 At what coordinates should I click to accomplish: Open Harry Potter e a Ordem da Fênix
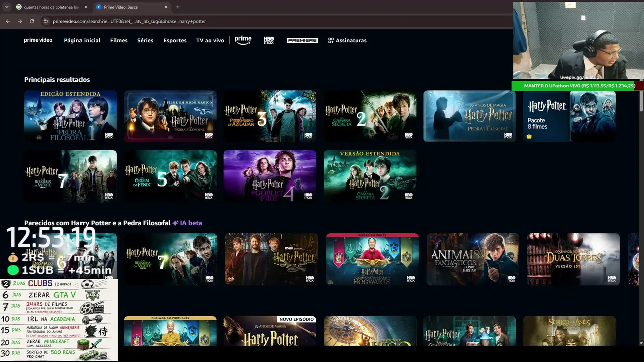(171, 176)
